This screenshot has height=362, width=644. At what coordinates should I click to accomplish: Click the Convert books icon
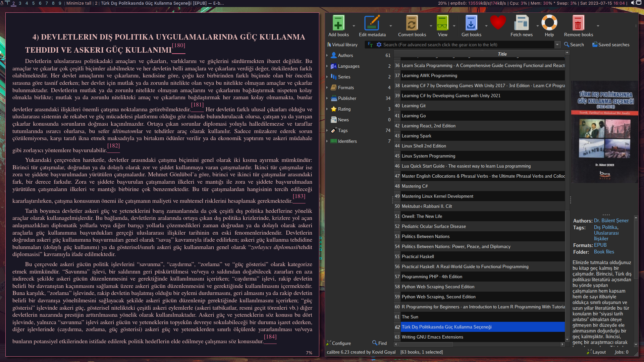pyautogui.click(x=412, y=23)
